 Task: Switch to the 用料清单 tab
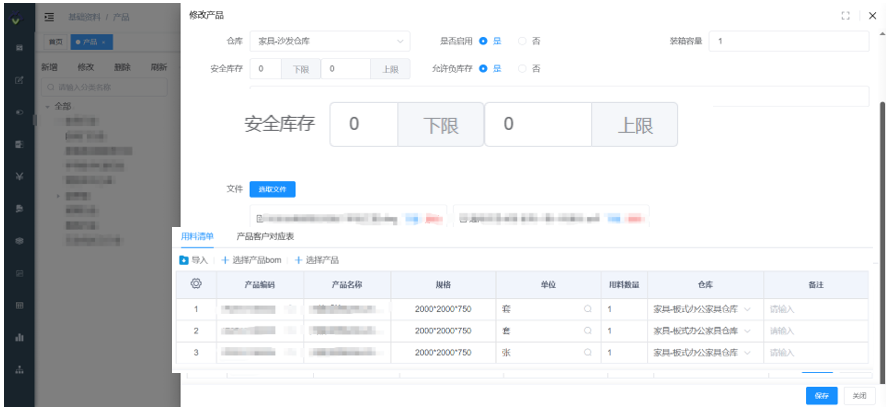tap(196, 237)
